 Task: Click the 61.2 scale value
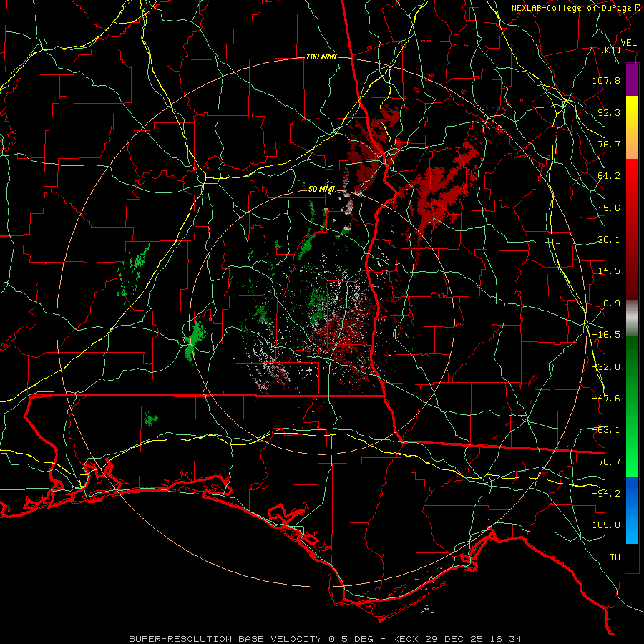click(x=609, y=176)
